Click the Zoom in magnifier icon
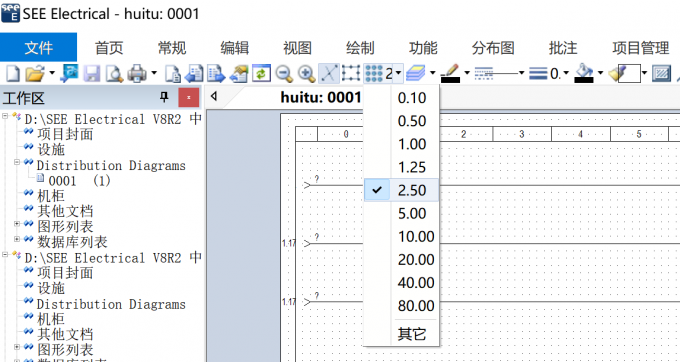 pyautogui.click(x=307, y=74)
